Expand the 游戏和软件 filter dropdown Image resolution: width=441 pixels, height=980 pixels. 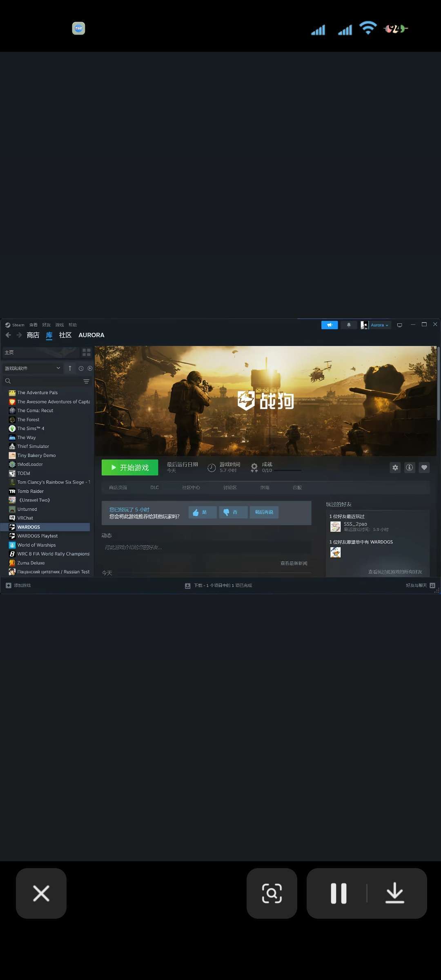[32, 368]
